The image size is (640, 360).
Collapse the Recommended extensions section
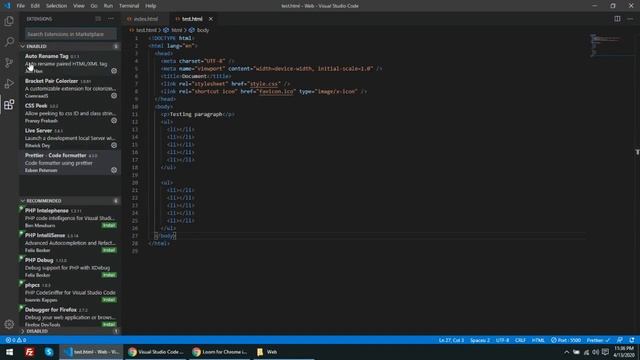[70, 201]
